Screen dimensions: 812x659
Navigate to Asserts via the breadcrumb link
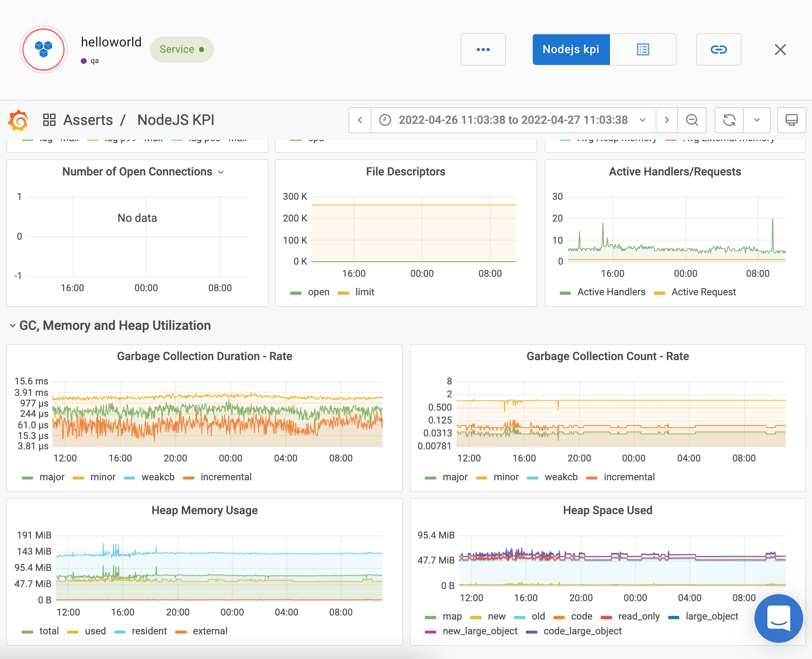click(88, 120)
